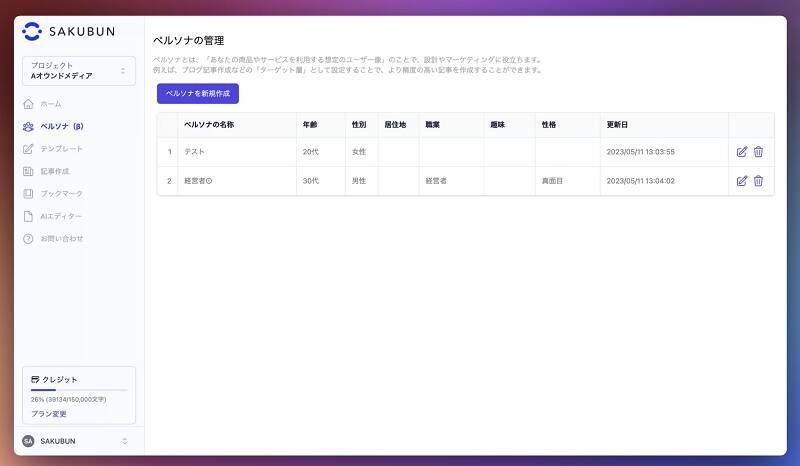Click the home icon in sidebar
Viewport: 800px width, 466px height.
(28, 104)
